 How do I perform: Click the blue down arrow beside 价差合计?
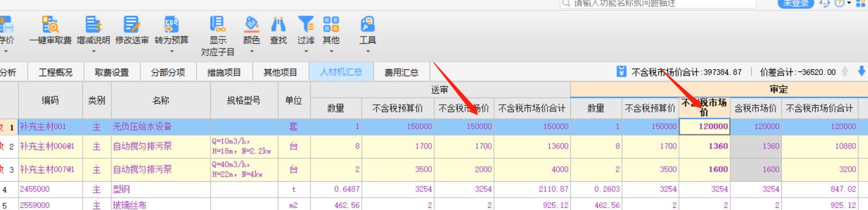(x=861, y=72)
